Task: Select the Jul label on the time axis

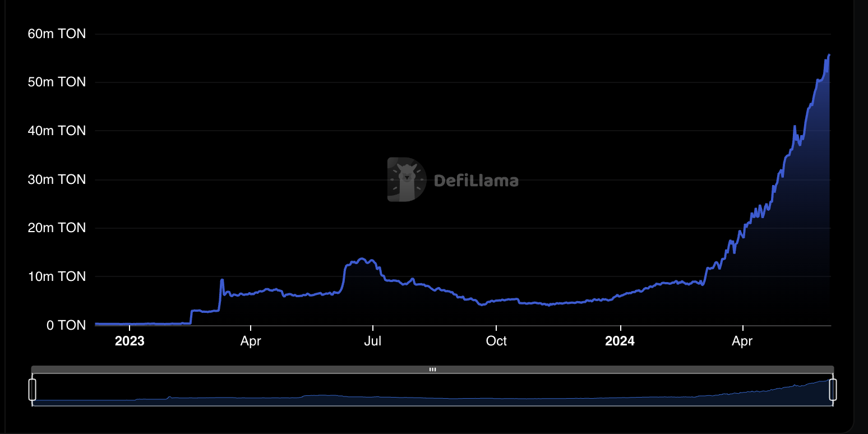Action: (x=372, y=341)
